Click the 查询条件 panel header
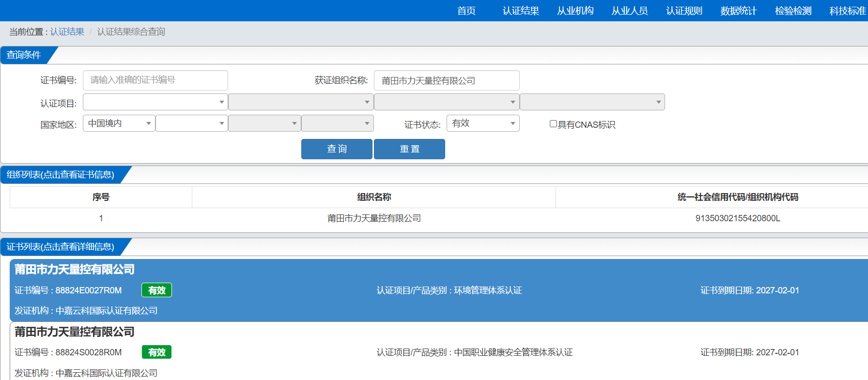Viewport: 868px width, 380px height. 24,55
